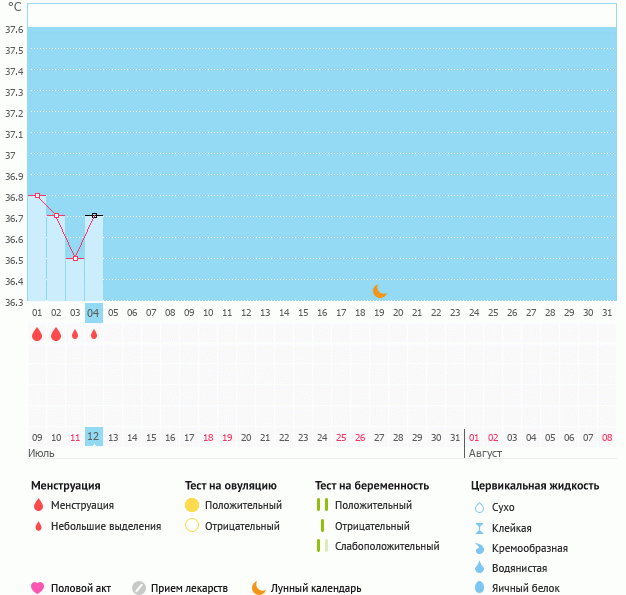Click the 'Водянистая' cervical fluid drop icon
This screenshot has height=595, width=626.
[479, 568]
